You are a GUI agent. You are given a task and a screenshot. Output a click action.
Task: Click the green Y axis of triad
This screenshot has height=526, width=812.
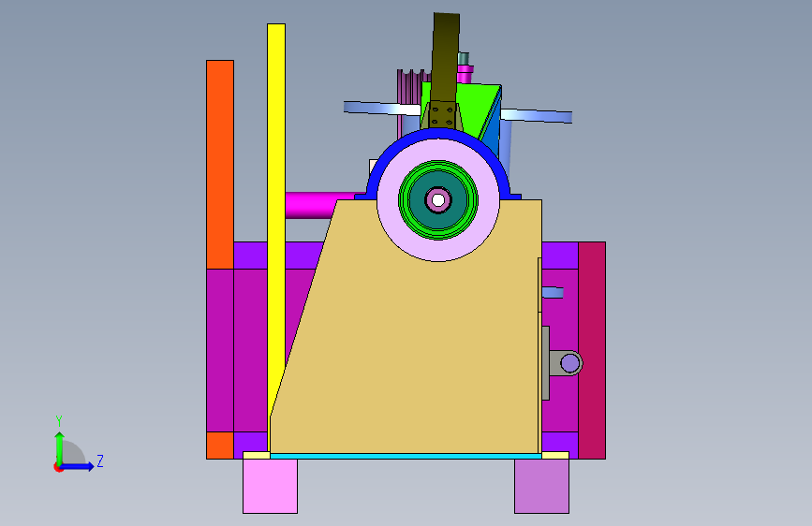pos(60,447)
